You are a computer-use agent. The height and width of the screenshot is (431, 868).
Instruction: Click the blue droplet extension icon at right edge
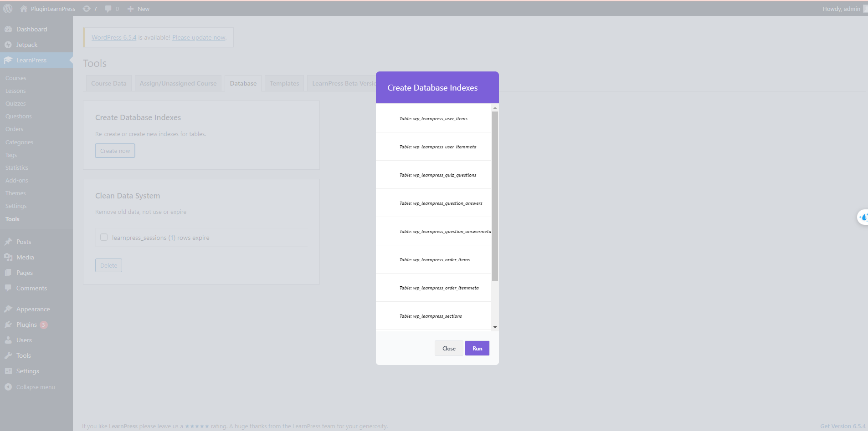[x=863, y=217]
